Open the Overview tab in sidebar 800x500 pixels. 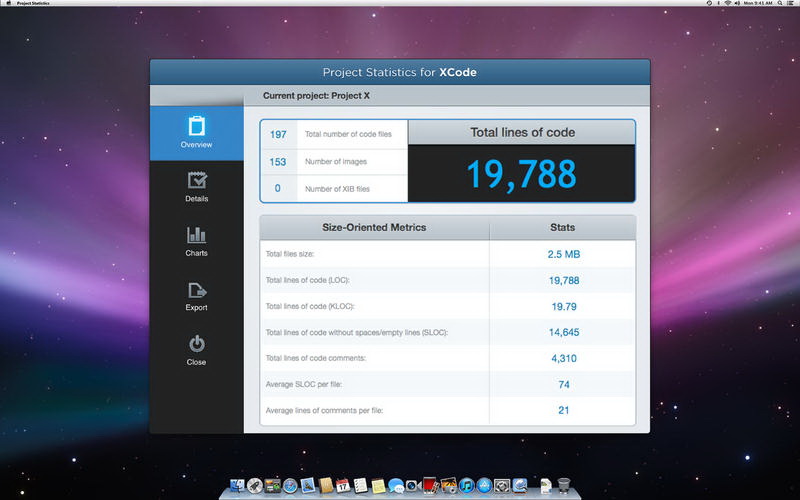point(196,132)
